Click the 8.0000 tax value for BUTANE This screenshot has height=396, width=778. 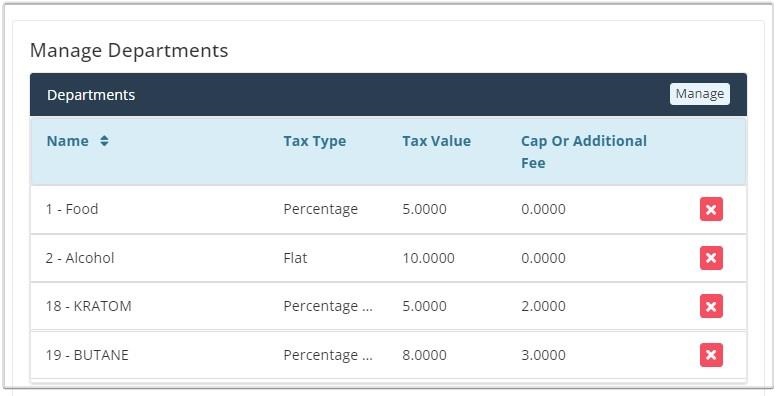(424, 355)
